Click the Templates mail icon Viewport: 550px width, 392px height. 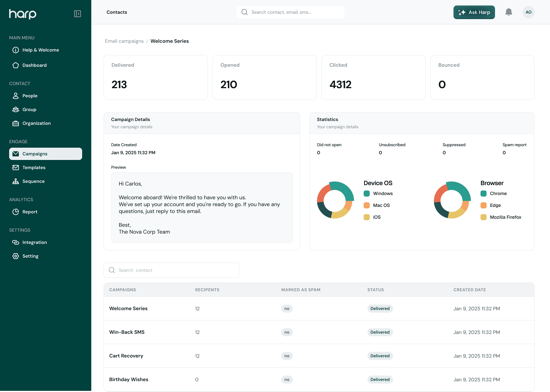click(16, 168)
